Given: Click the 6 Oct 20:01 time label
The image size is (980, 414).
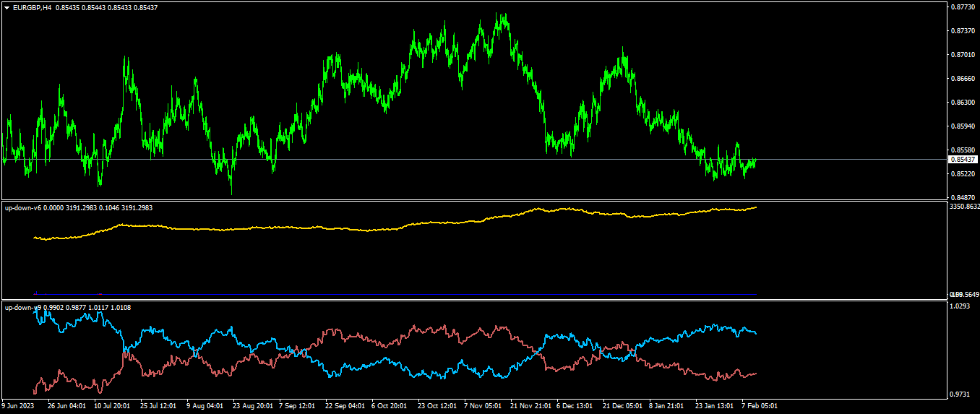Looking at the screenshot, I should coord(390,406).
